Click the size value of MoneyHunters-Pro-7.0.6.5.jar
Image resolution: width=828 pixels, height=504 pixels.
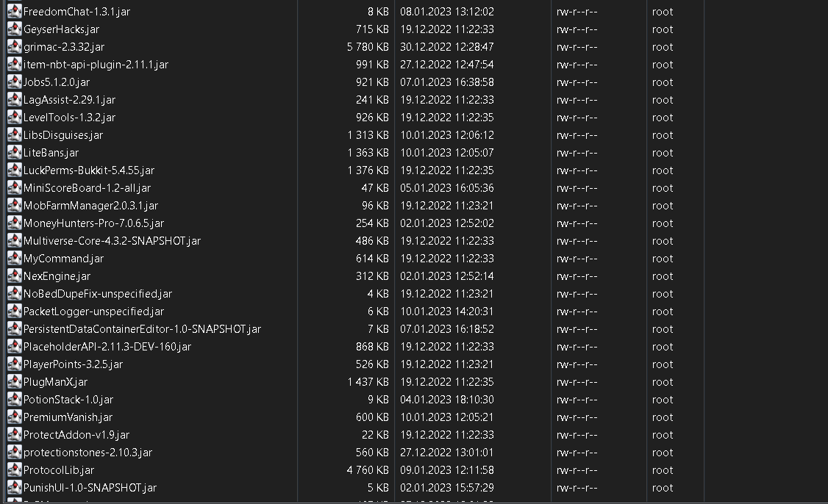[375, 223]
